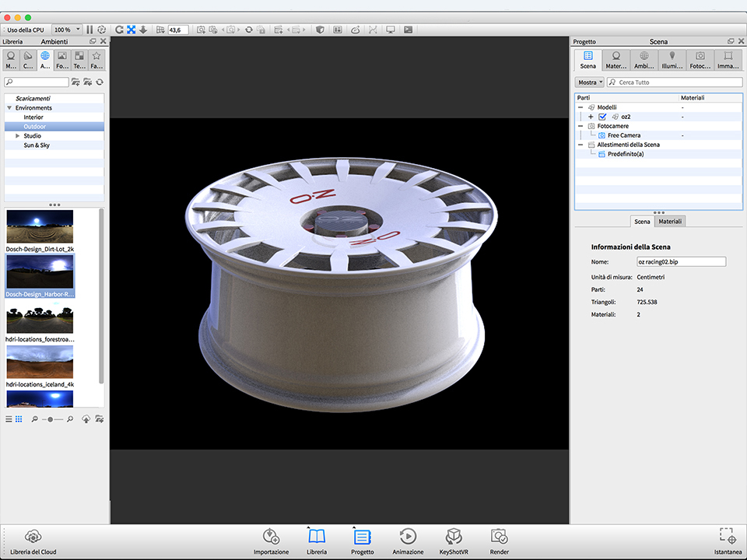Screen dimensions: 747x560
Task: Expand the oz2 model tree node
Action: 591,117
